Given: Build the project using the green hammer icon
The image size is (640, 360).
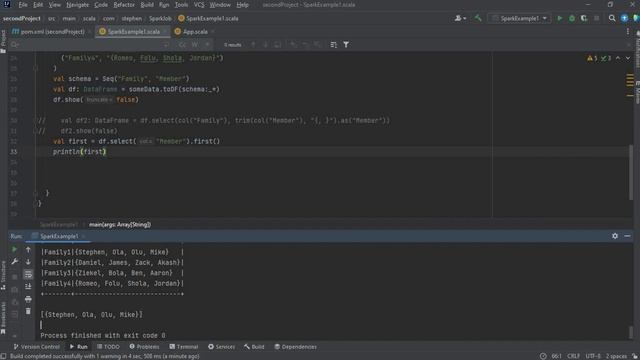Looking at the screenshot, I should point(478,18).
